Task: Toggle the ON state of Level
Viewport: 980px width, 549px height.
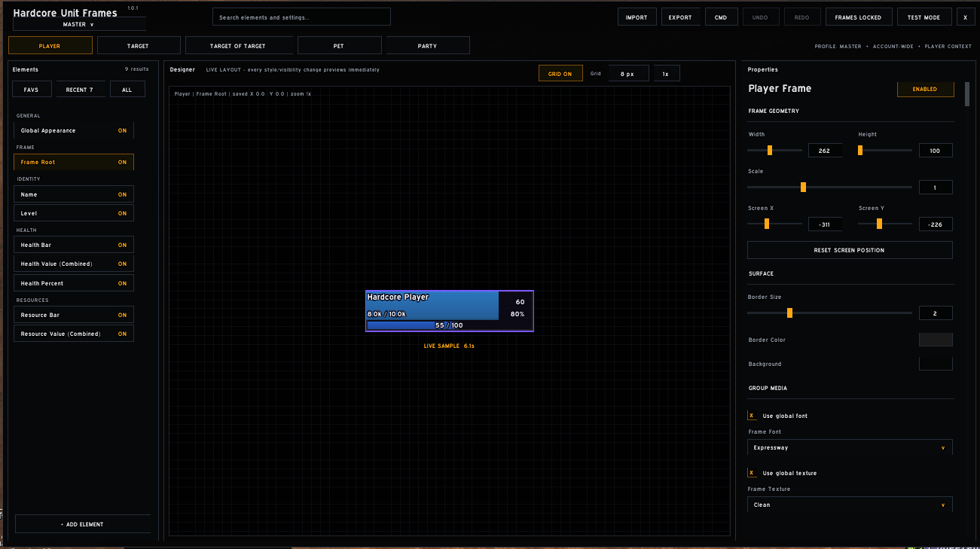Action: click(123, 213)
